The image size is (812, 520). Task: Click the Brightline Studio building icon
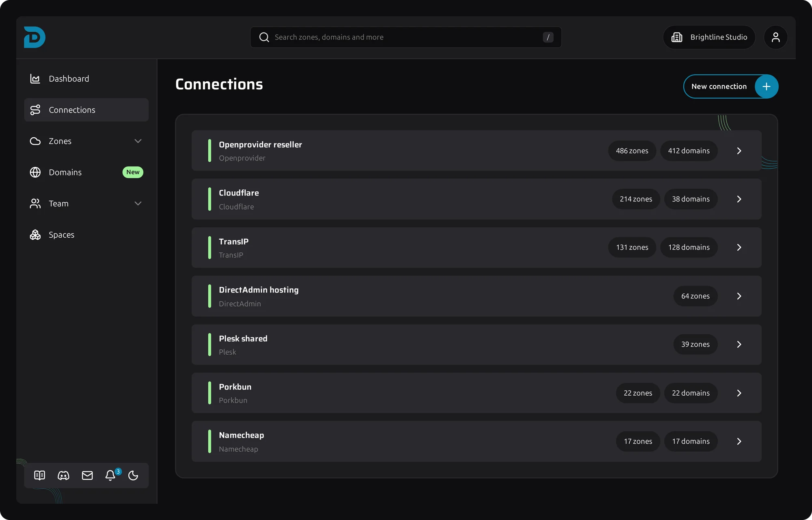pyautogui.click(x=677, y=37)
